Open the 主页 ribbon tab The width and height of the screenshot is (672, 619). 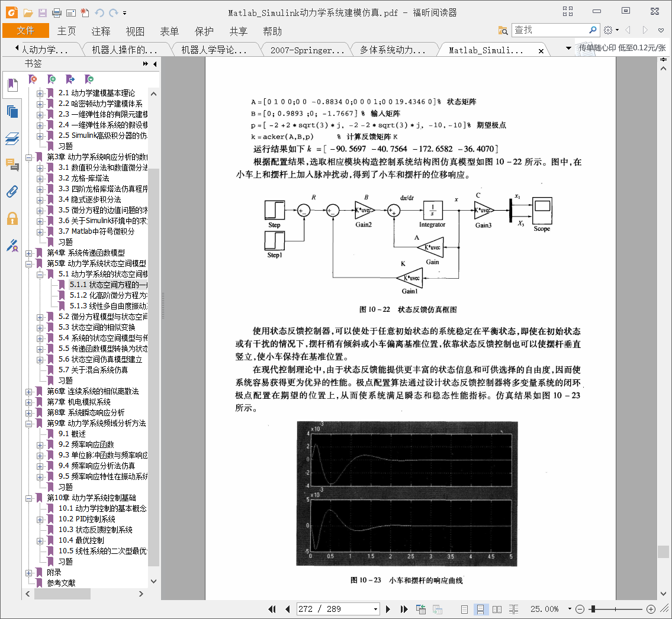pos(66,31)
